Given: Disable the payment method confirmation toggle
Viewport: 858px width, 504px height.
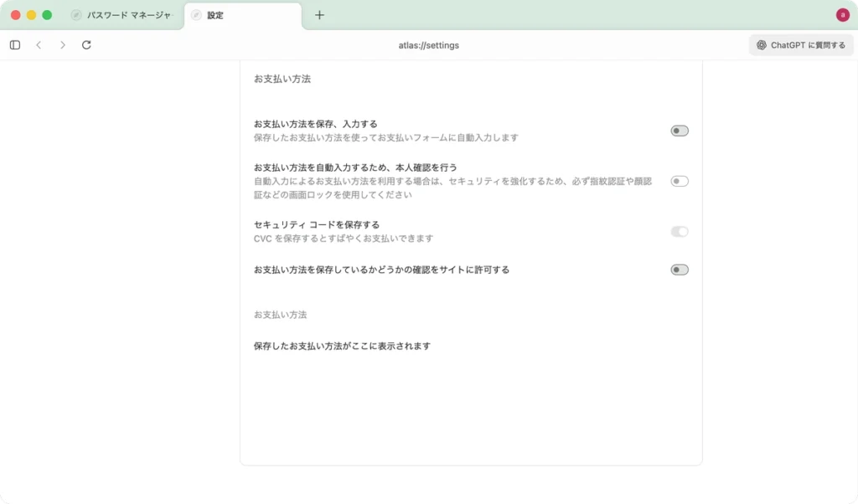Looking at the screenshot, I should pos(678,269).
